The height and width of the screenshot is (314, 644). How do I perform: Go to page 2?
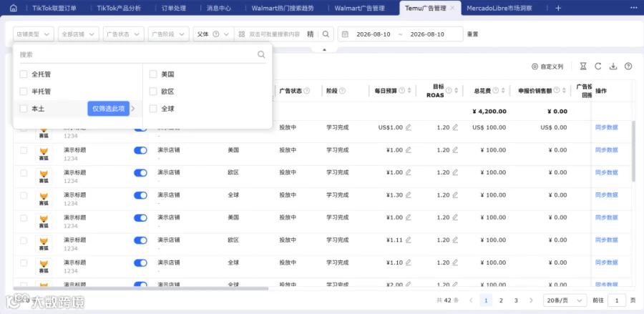tap(501, 300)
